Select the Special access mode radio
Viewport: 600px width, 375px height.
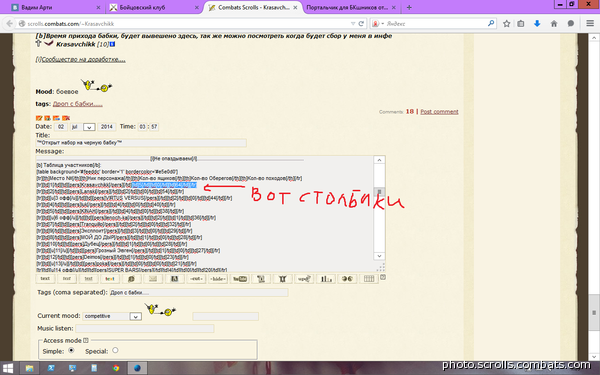[x=115, y=351]
